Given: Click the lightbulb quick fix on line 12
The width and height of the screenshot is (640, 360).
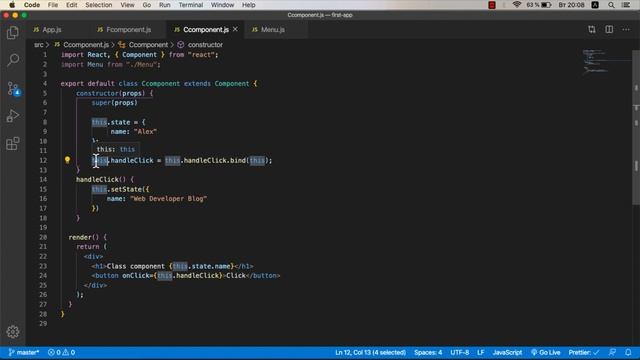Looking at the screenshot, I should point(67,160).
